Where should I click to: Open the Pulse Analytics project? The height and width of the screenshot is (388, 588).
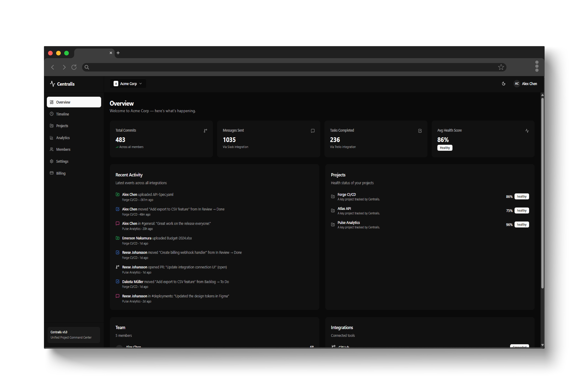[430, 225]
